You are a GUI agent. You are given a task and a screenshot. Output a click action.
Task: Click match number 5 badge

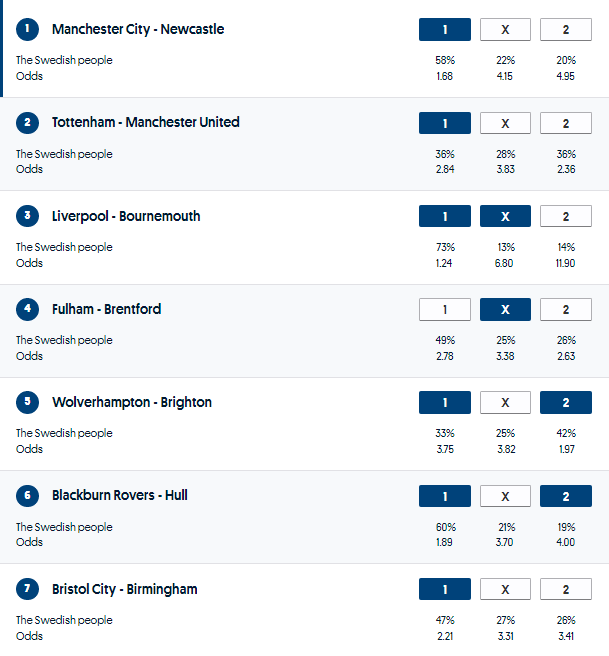(27, 403)
